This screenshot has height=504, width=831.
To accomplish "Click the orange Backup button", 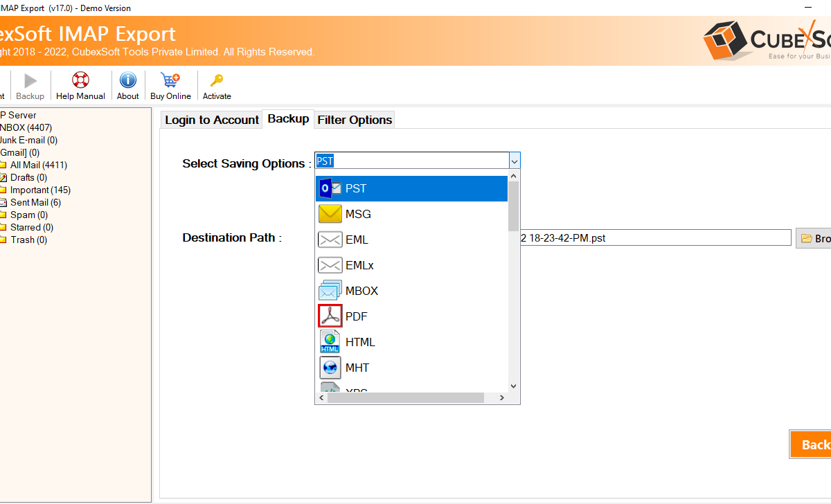I will (810, 444).
